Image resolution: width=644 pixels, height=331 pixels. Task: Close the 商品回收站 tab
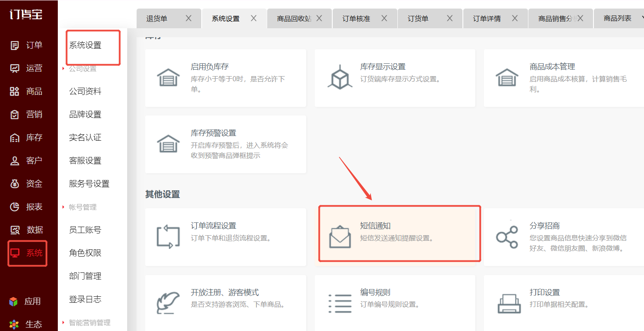click(319, 18)
